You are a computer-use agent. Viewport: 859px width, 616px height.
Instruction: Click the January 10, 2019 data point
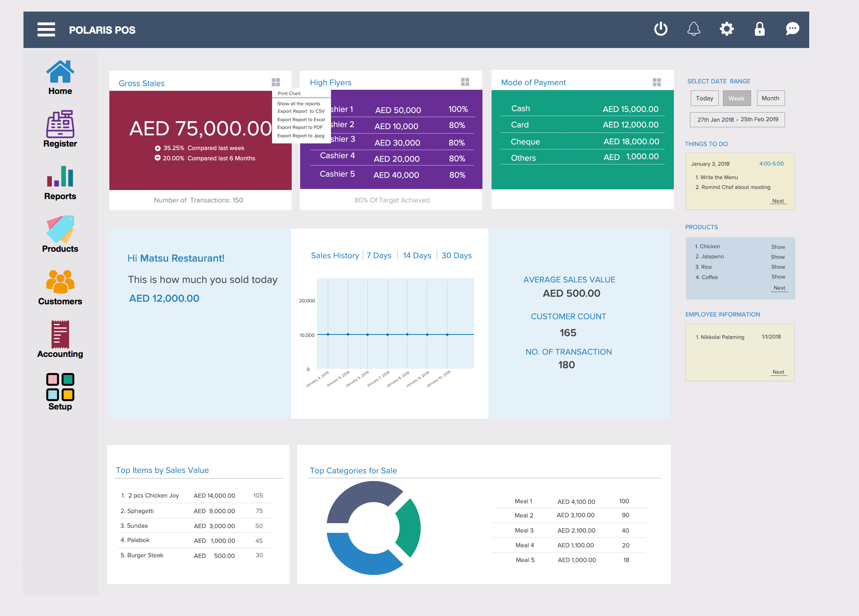click(447, 334)
